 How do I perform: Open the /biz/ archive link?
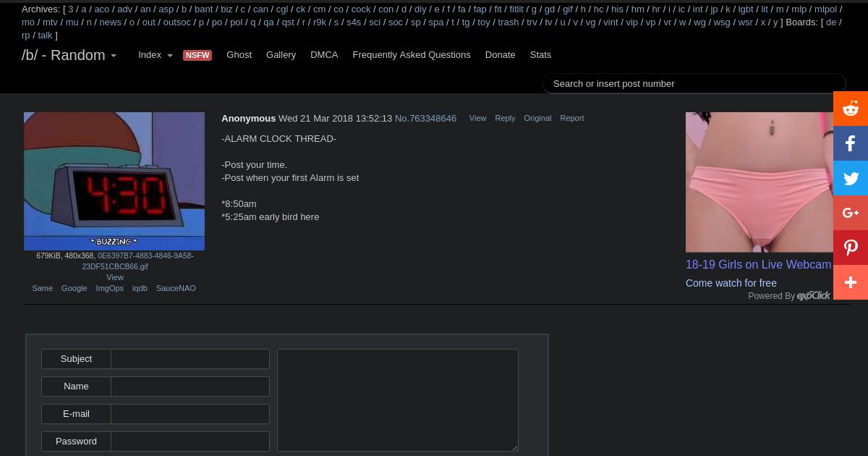pyautogui.click(x=226, y=9)
